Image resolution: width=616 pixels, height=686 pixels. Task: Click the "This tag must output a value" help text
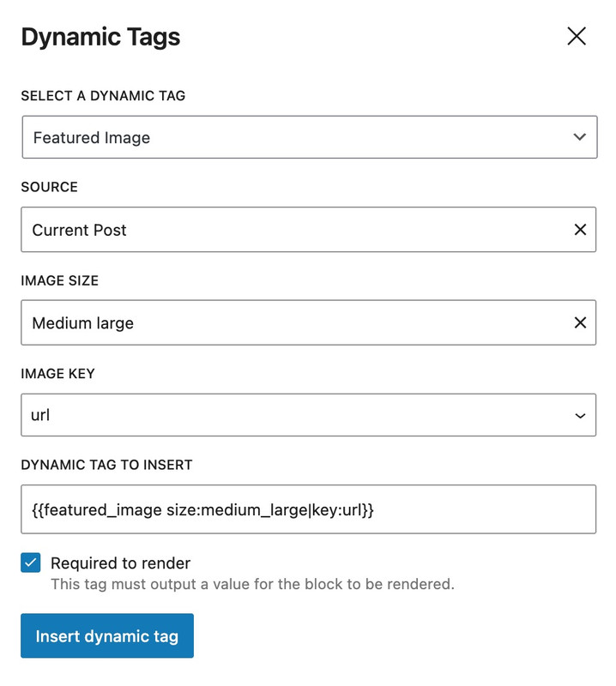point(252,584)
